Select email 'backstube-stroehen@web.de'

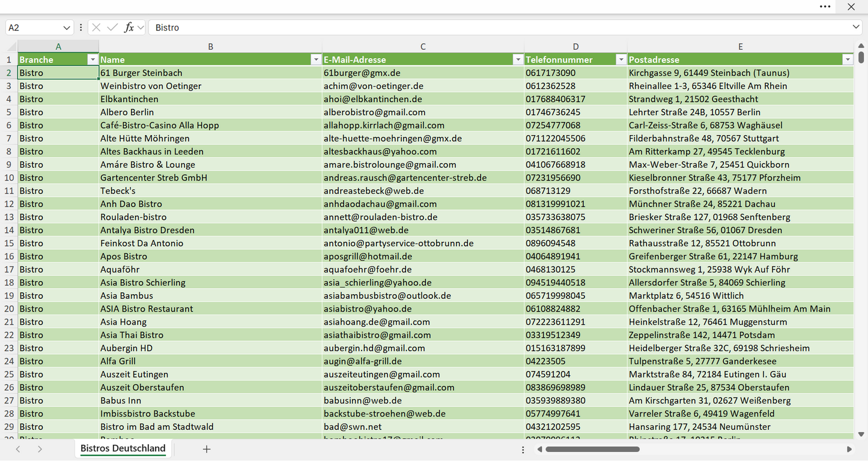pos(423,414)
